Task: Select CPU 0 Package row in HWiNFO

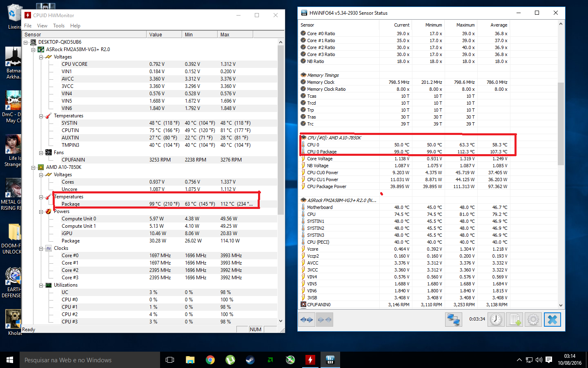Action: click(x=405, y=152)
